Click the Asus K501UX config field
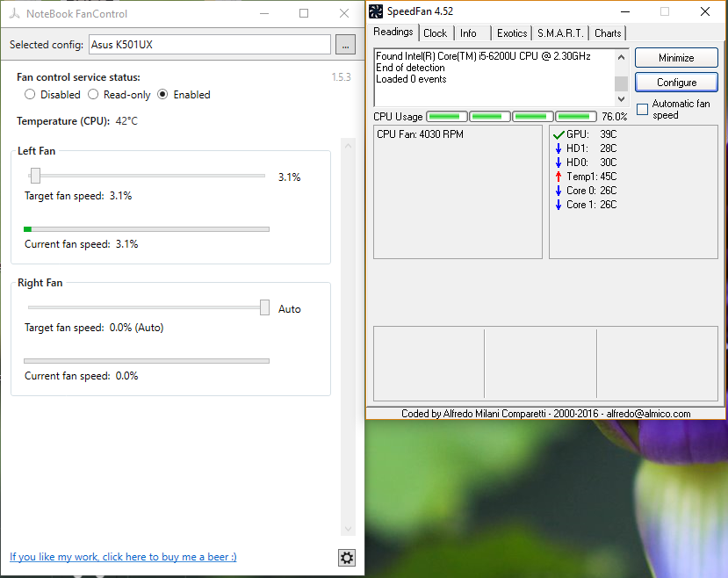The height and width of the screenshot is (578, 728). [x=211, y=44]
